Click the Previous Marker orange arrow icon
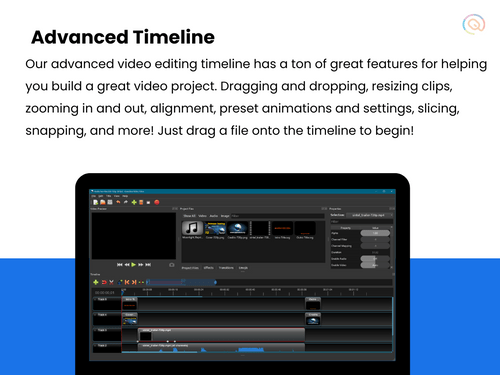The image size is (500, 375). click(127, 282)
